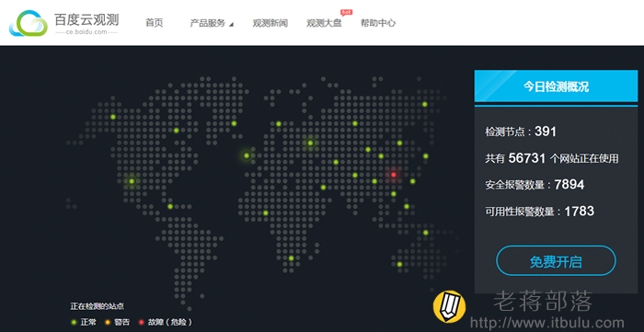Open the 产品服务 menu
644x332 pixels.
(208, 23)
